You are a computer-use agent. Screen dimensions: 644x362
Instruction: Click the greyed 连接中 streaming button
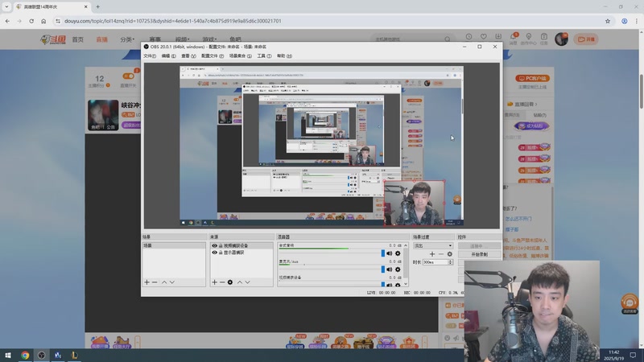click(x=479, y=246)
